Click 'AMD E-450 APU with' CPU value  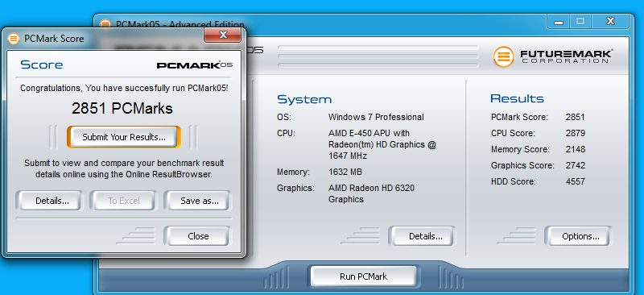pos(369,133)
